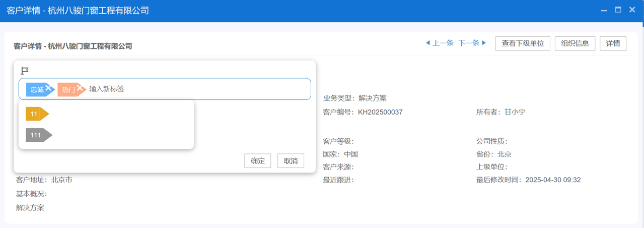The width and height of the screenshot is (644, 228).
Task: Focus the 输入新标签 input field
Action: coord(196,89)
